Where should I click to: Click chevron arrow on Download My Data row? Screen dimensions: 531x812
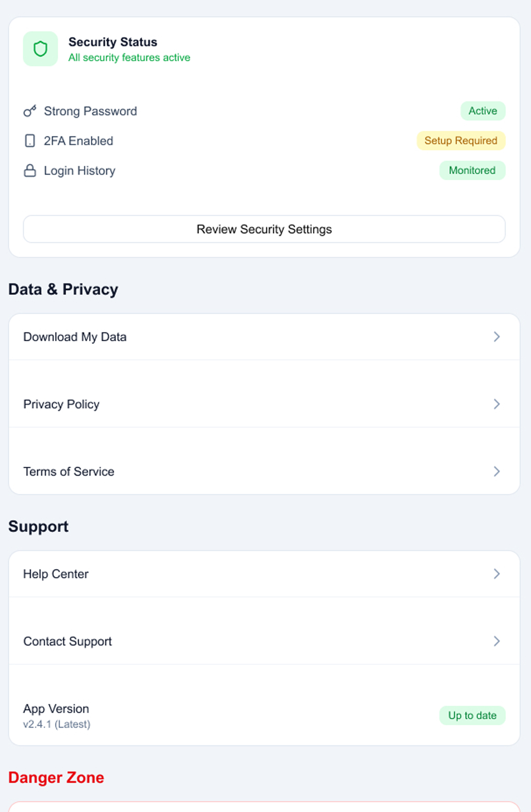[497, 337]
